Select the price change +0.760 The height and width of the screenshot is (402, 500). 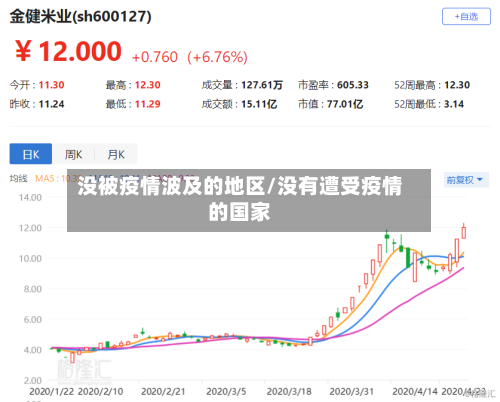[155, 57]
